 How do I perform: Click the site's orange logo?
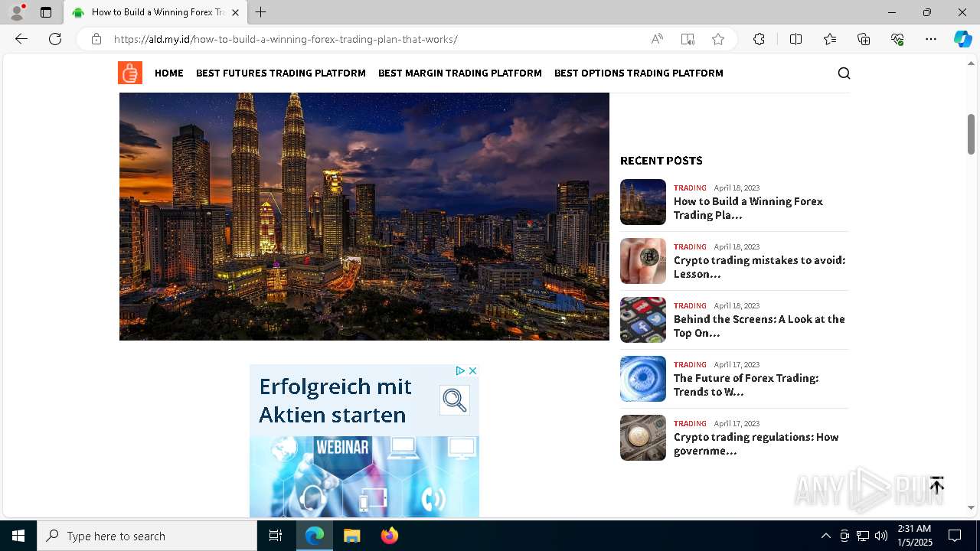(130, 73)
